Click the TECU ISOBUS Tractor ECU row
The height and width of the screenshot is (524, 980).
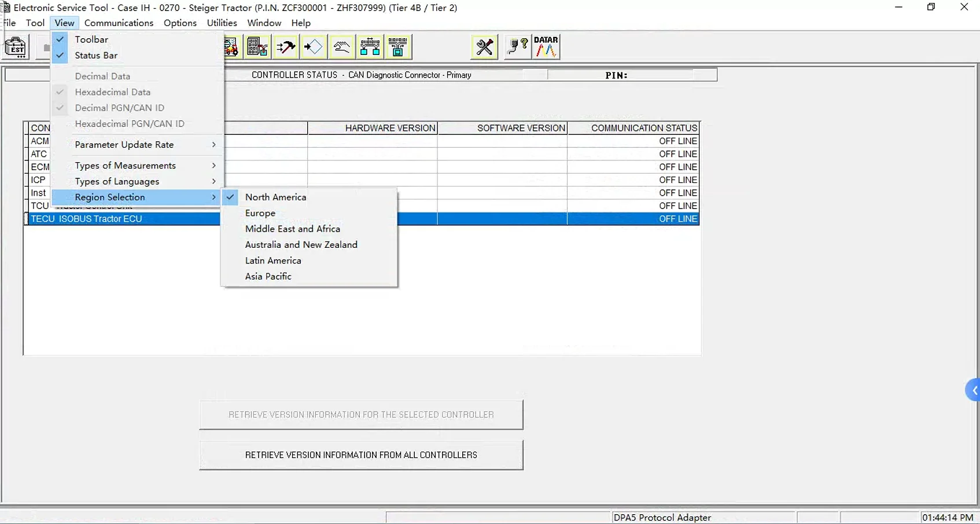[x=362, y=219]
